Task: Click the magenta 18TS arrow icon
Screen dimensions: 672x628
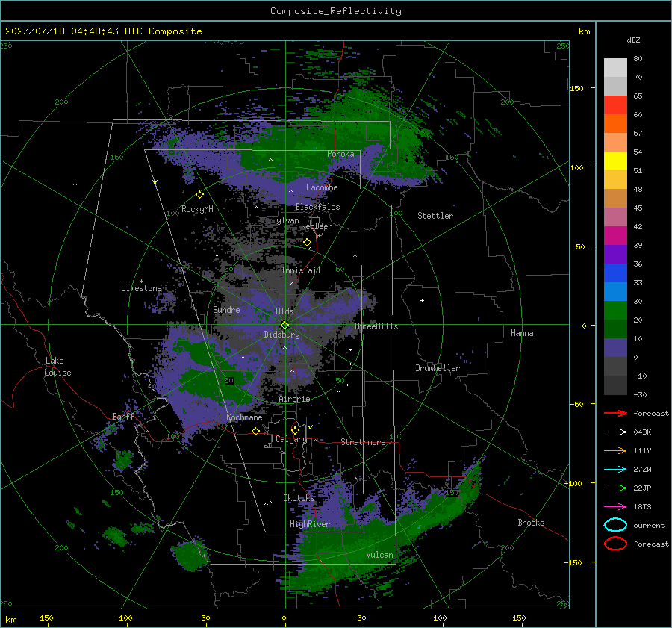Action: (x=615, y=507)
